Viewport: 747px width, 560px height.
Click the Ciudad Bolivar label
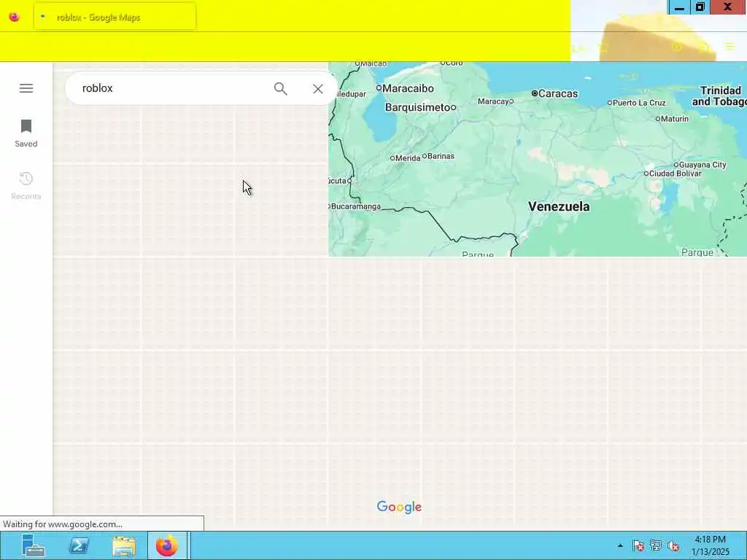coord(675,174)
